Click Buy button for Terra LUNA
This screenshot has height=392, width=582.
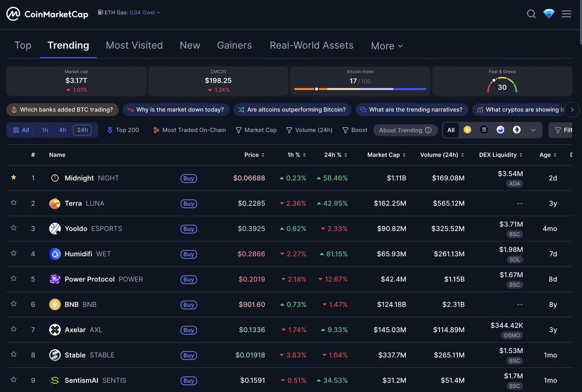click(189, 204)
